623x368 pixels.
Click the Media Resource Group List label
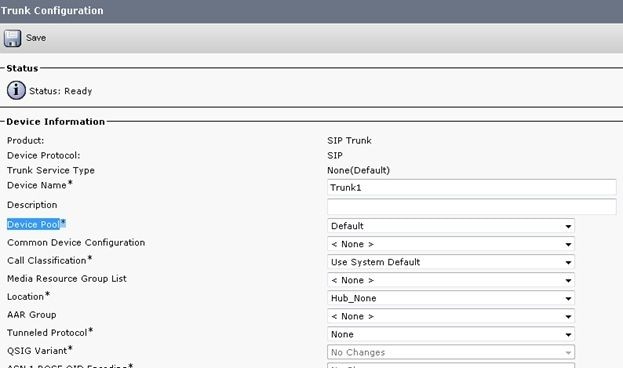[x=67, y=279]
